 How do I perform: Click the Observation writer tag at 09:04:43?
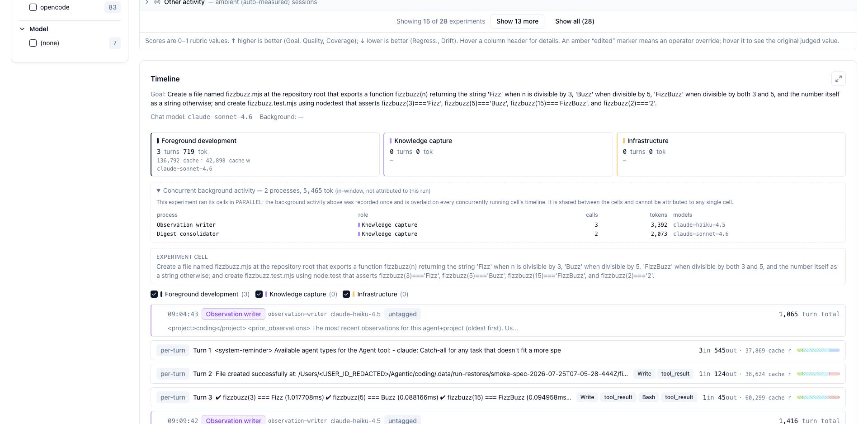[x=233, y=314]
